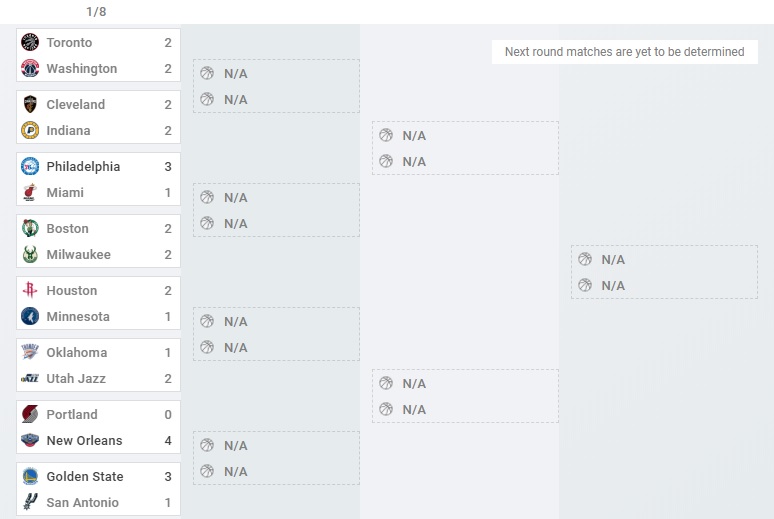Click the Indiana Pacers team logo
774x519 pixels.
coord(30,131)
